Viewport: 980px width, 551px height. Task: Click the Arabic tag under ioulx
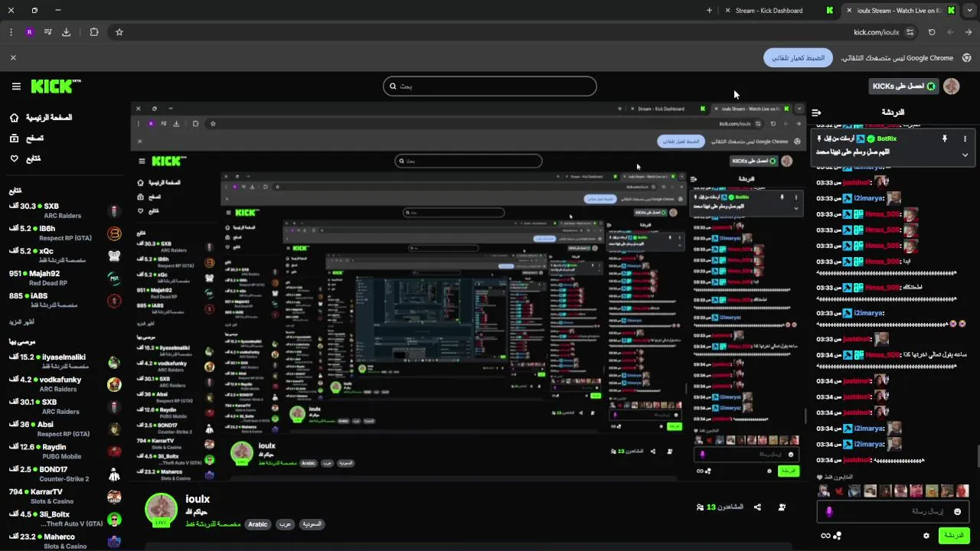(x=258, y=524)
